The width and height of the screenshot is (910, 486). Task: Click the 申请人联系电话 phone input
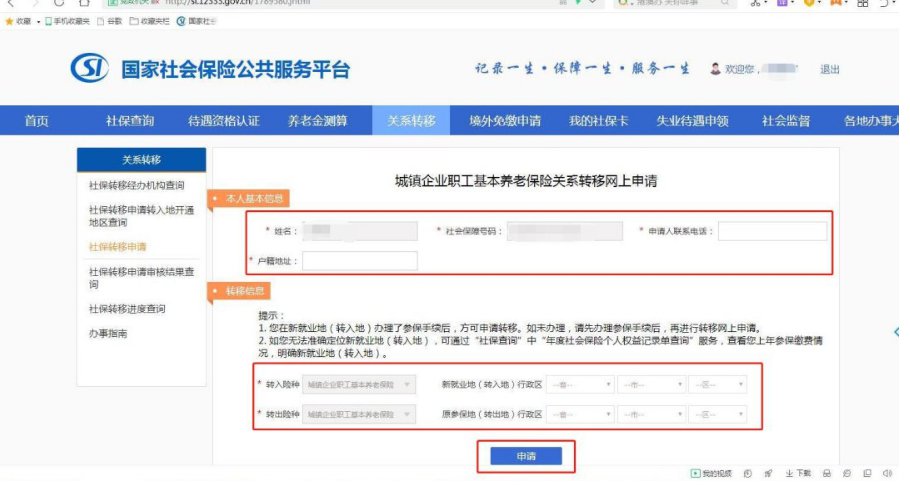coord(772,231)
